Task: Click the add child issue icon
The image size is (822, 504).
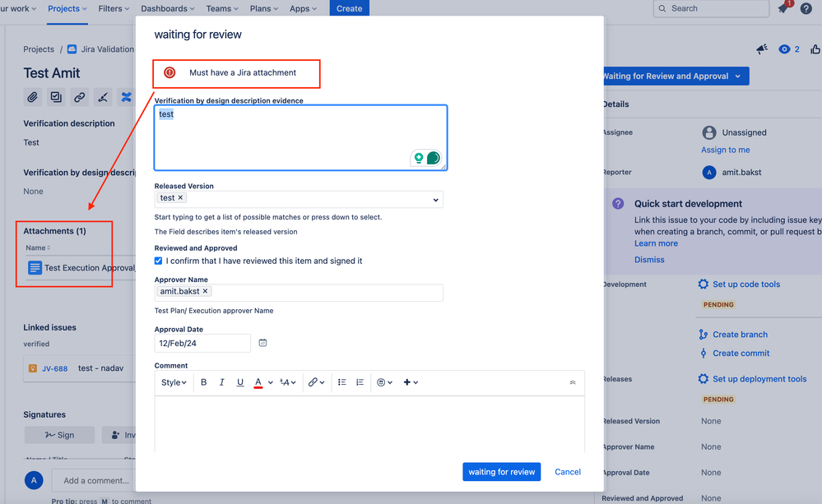Action: point(56,97)
